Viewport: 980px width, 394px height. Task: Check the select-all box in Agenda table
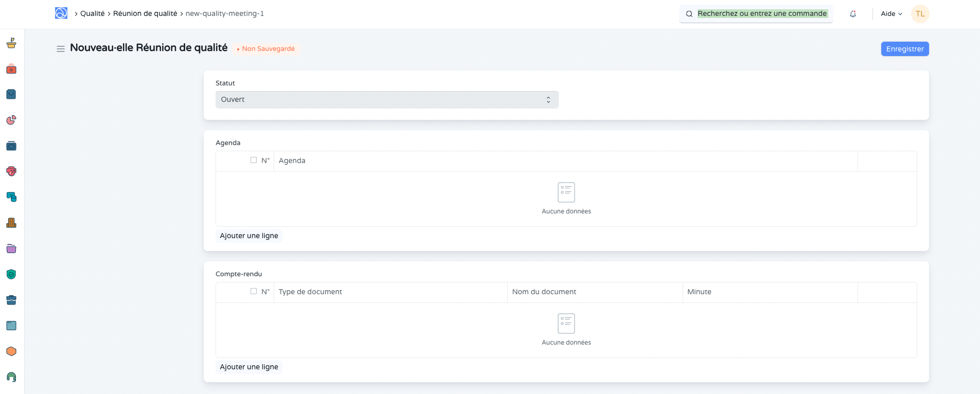click(254, 160)
